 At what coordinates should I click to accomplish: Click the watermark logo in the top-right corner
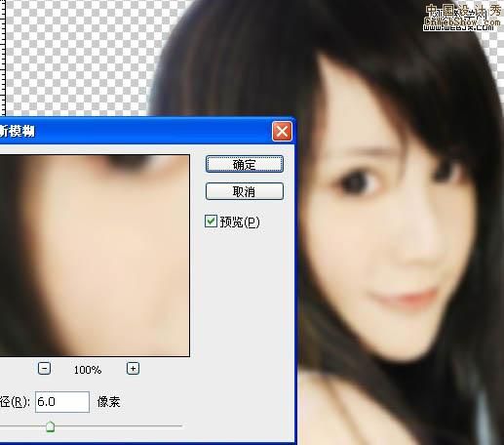click(462, 18)
